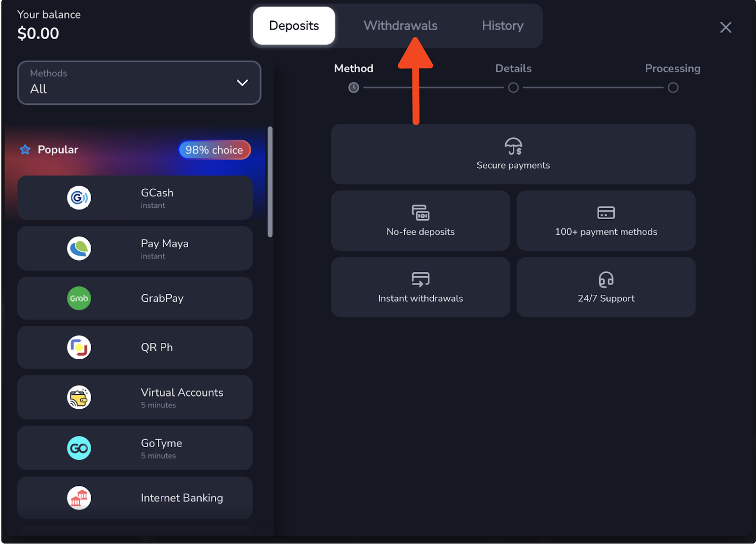The width and height of the screenshot is (756, 544).
Task: Click the payment methods list scrollbar
Action: point(270,182)
